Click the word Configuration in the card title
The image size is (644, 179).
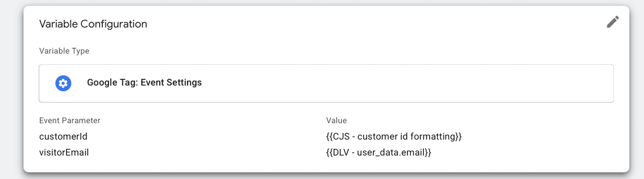pyautogui.click(x=114, y=24)
